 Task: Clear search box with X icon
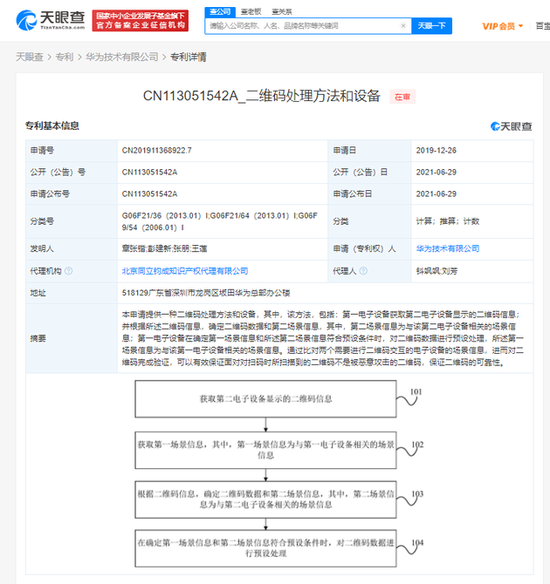(403, 26)
